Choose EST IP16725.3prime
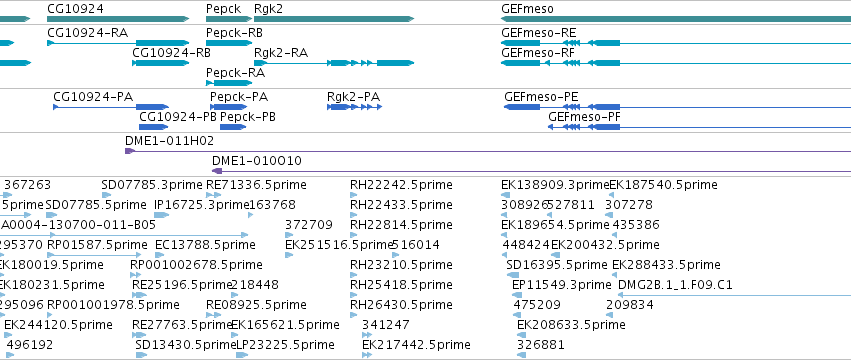The height and width of the screenshot is (360, 851). tap(201, 205)
